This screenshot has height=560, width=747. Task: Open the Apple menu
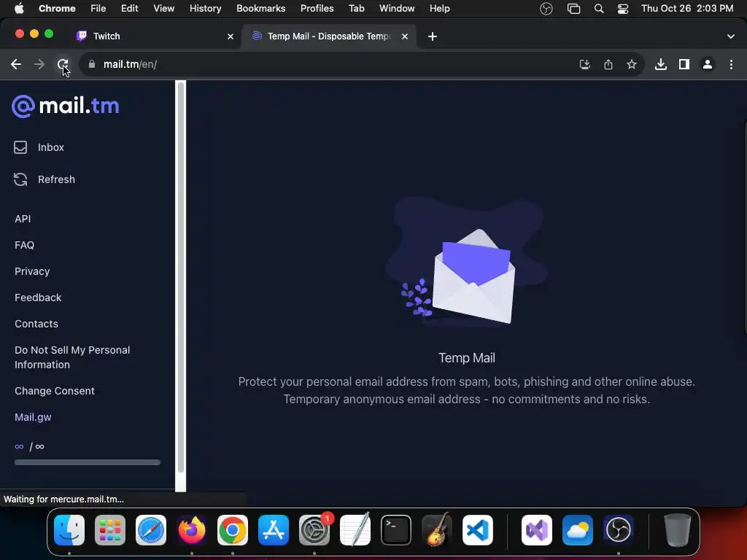click(19, 9)
